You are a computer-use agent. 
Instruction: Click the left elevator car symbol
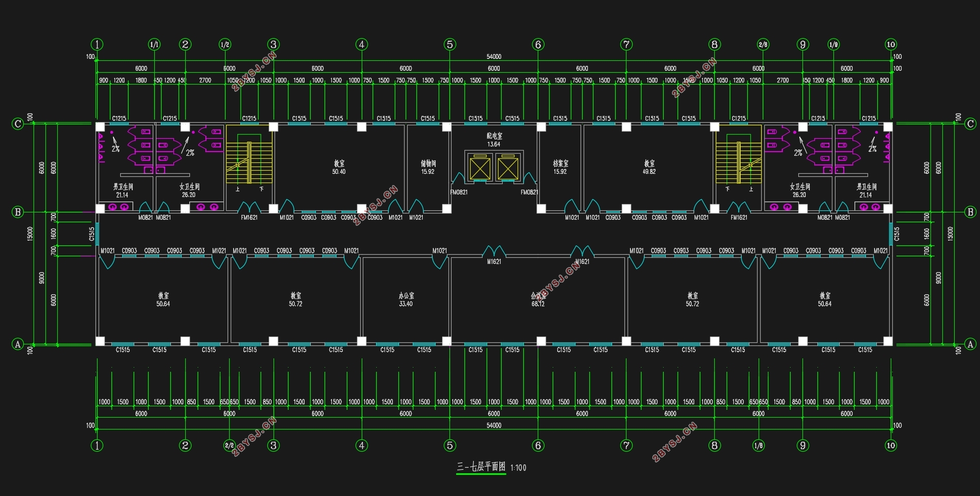[480, 169]
